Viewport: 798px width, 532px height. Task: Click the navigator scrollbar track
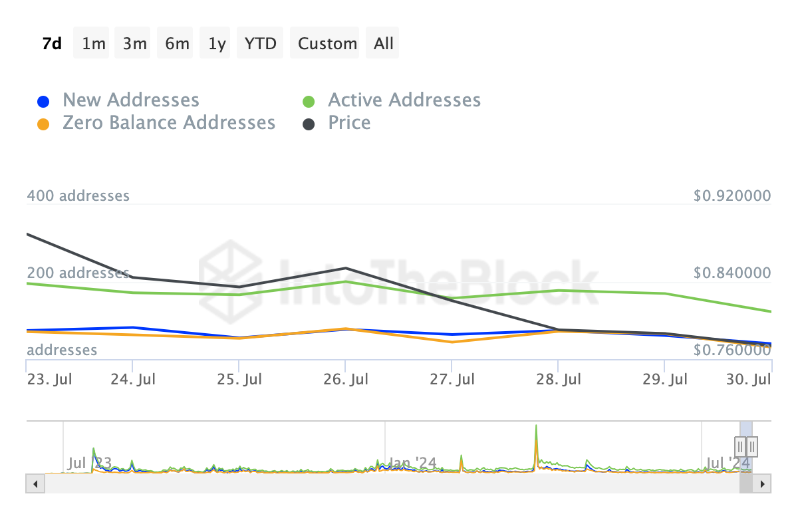392,483
